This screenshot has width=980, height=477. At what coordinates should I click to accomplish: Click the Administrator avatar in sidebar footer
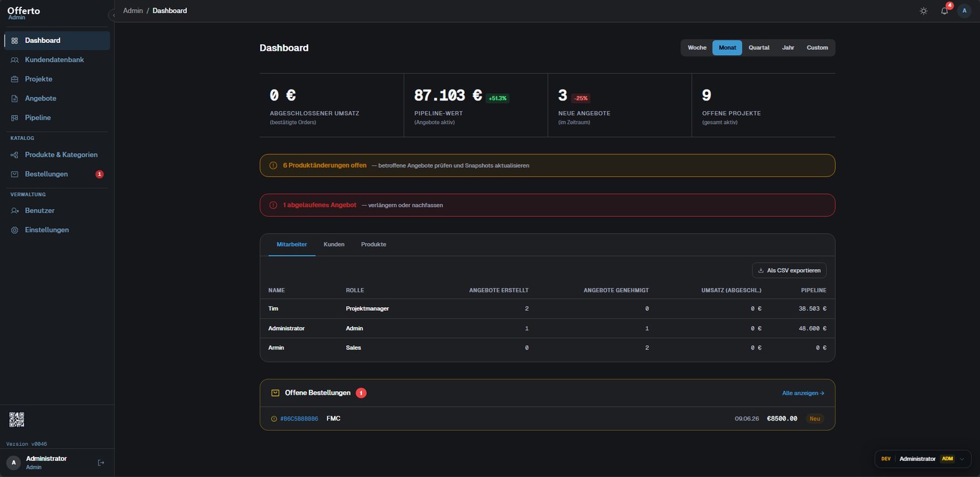coord(13,463)
